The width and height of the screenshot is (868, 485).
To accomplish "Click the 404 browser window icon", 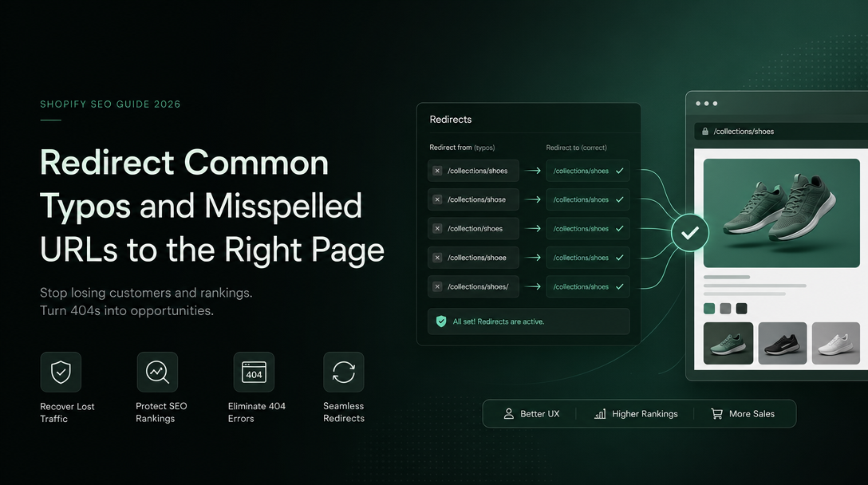I will click(x=254, y=372).
